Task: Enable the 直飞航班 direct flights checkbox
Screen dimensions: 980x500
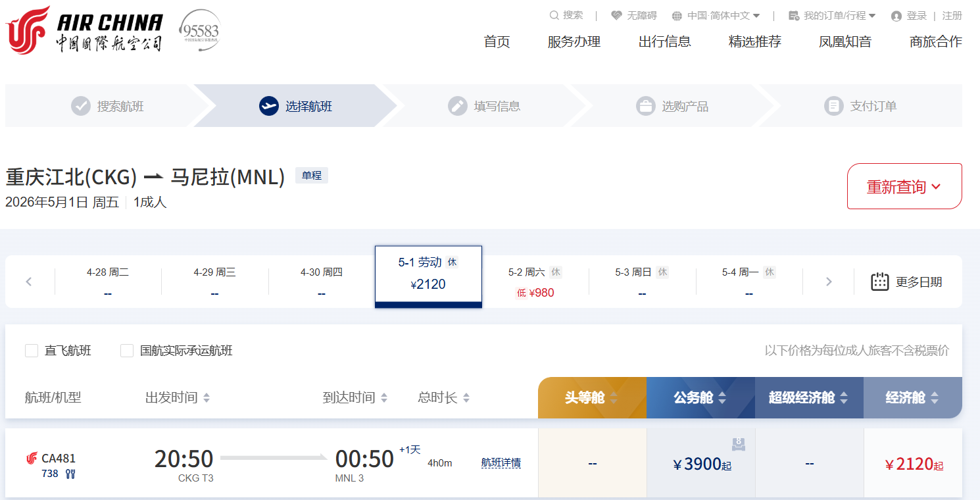Action: pos(32,351)
